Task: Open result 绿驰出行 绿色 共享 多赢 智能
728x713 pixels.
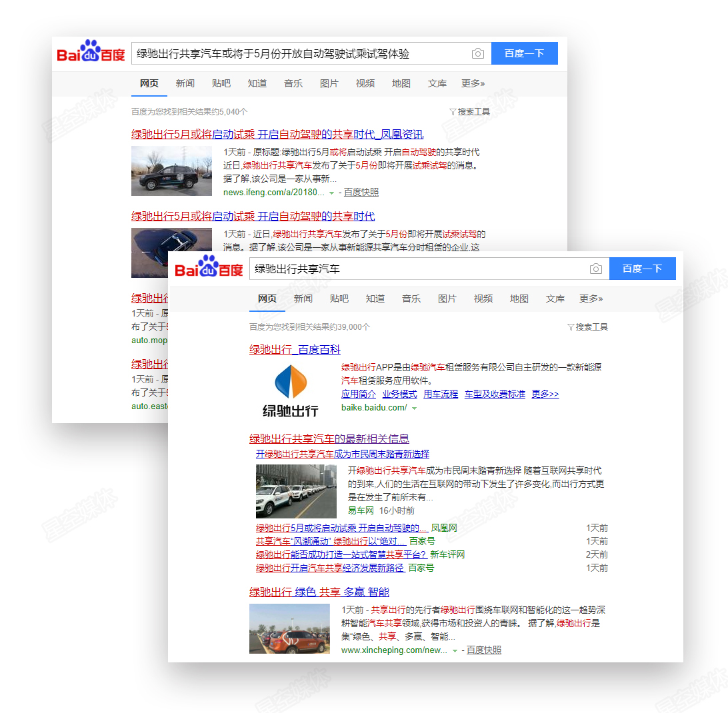Action: coord(319,592)
